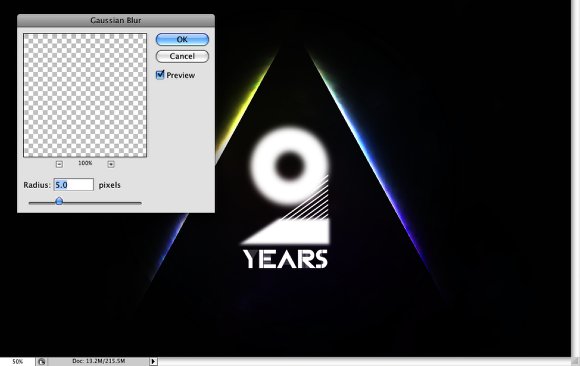This screenshot has height=366, width=580.
Task: Zoom out the blur preview
Action: [x=59, y=164]
